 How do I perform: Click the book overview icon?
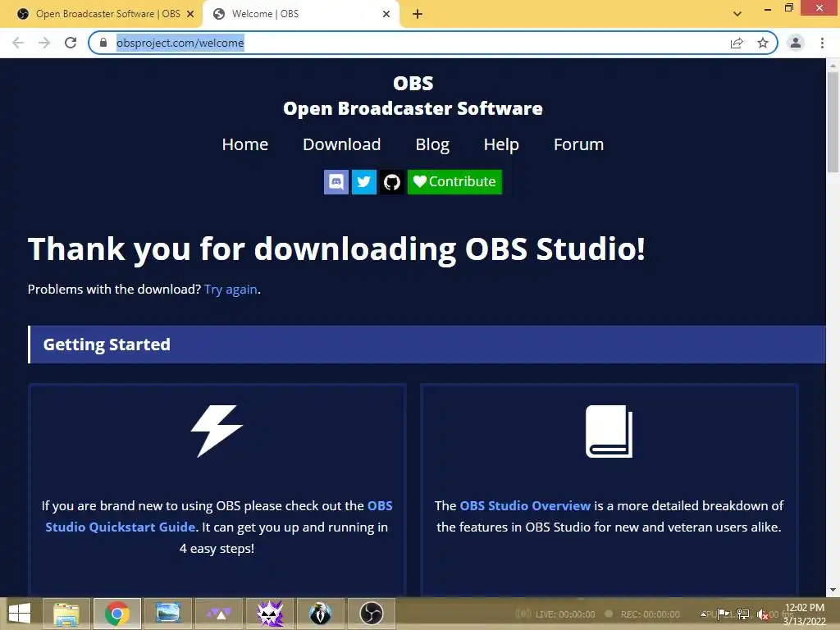click(x=609, y=431)
